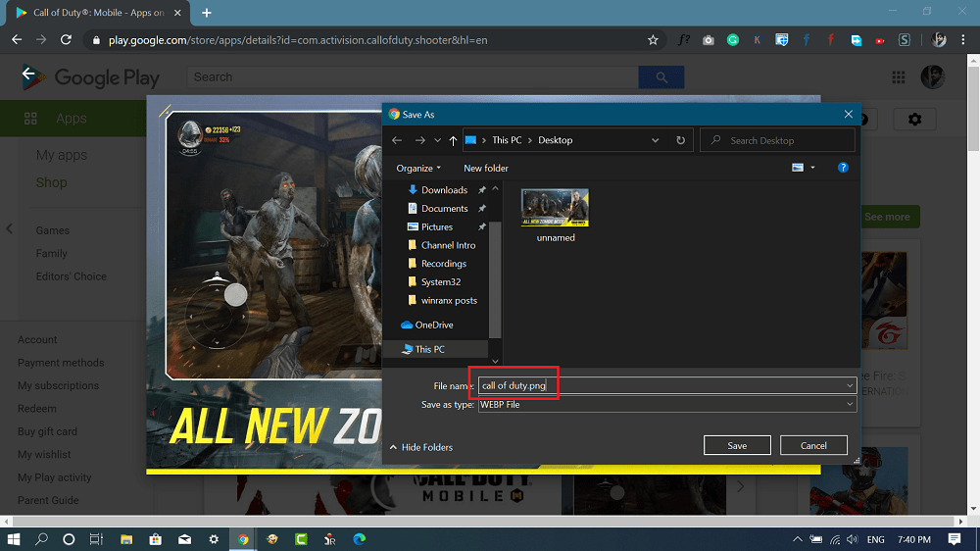This screenshot has width=980, height=551.
Task: Reload the Chrome page
Action: pyautogui.click(x=66, y=39)
